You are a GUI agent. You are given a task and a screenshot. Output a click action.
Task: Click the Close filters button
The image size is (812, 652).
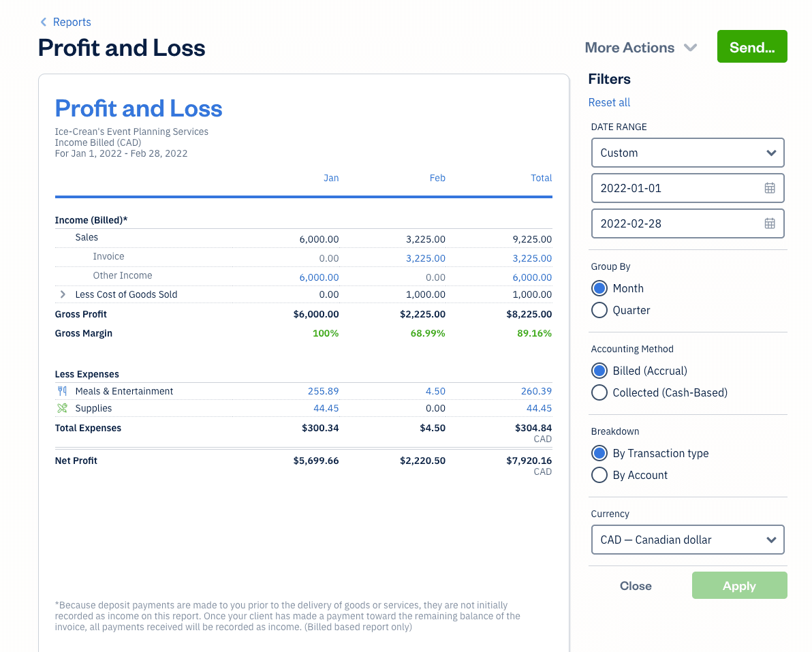pos(636,586)
